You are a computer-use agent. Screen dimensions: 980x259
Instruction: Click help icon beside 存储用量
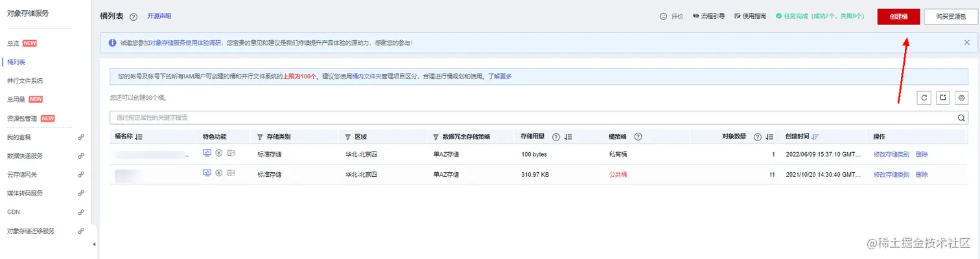coord(556,137)
